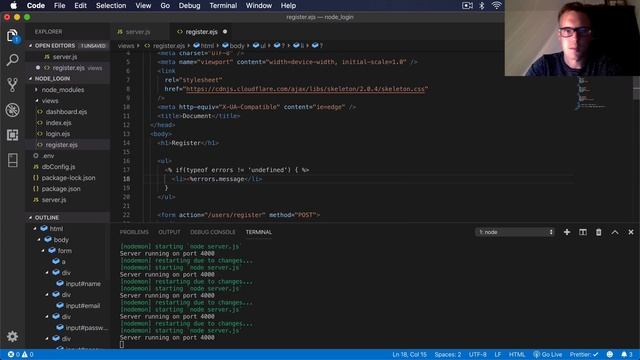
Task: Open login.ejs in explorer
Action: 58,133
